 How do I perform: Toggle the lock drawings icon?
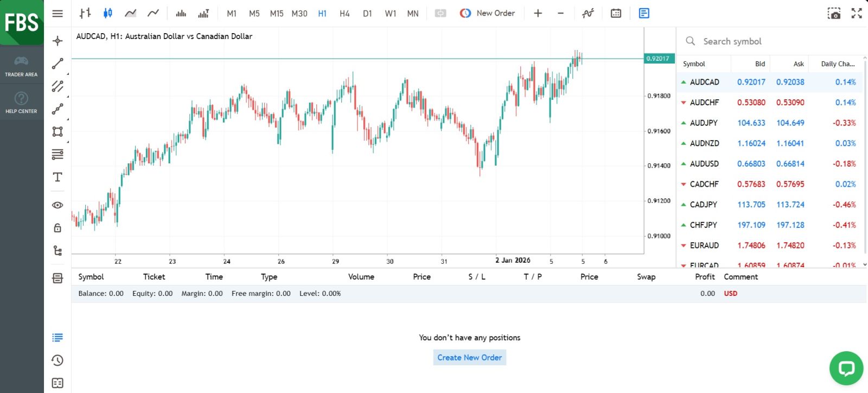coord(58,228)
